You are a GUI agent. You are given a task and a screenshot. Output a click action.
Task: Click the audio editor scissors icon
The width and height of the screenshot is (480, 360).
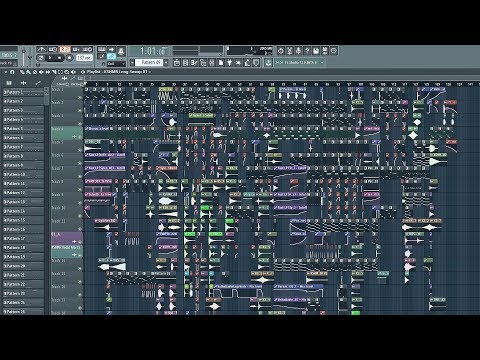point(290,51)
